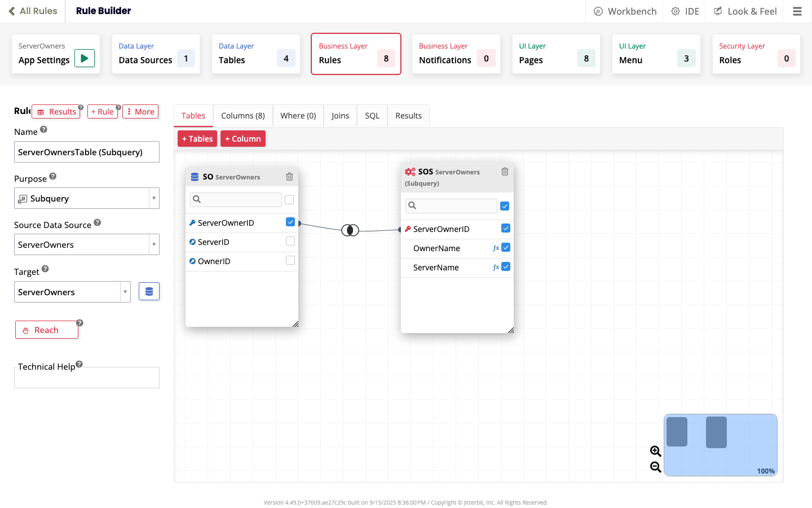Open the blue database icon next to Target
812x508 pixels.
click(x=149, y=291)
